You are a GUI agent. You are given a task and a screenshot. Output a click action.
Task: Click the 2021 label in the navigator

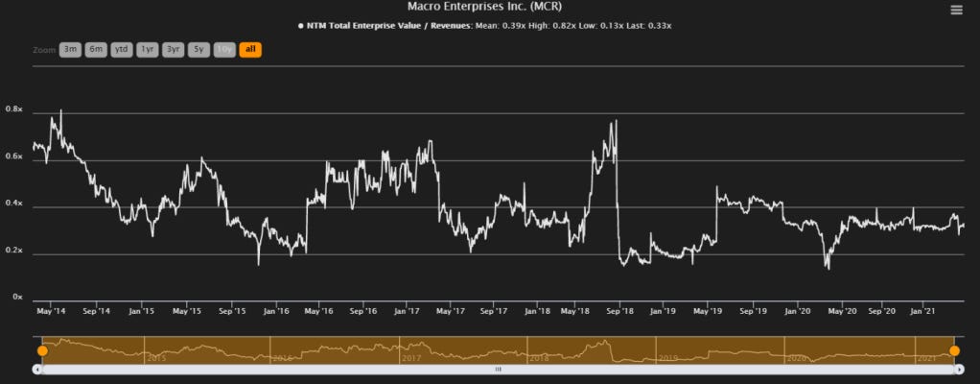tap(926, 358)
